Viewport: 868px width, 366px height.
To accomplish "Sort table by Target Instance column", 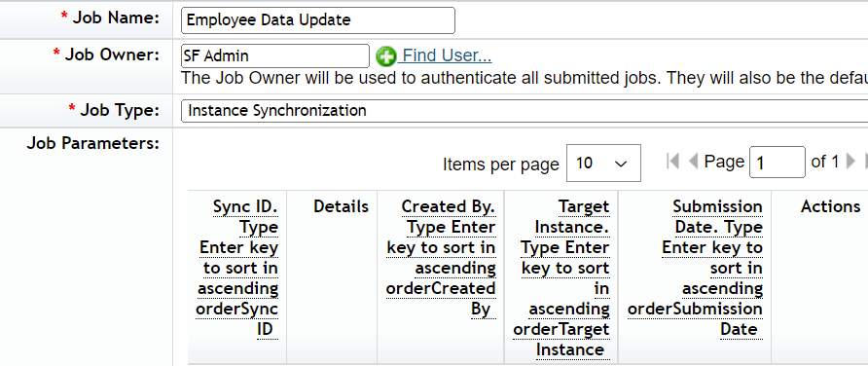I will (561, 278).
